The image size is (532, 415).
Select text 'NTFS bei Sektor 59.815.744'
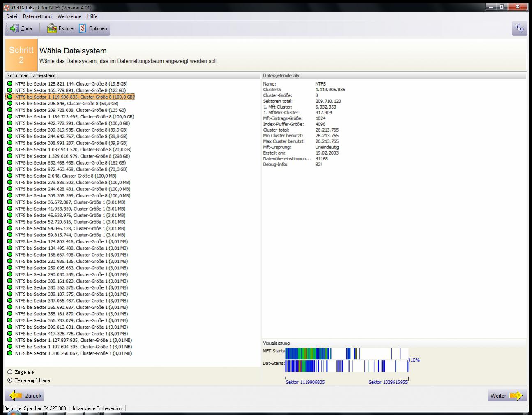pyautogui.click(x=44, y=235)
